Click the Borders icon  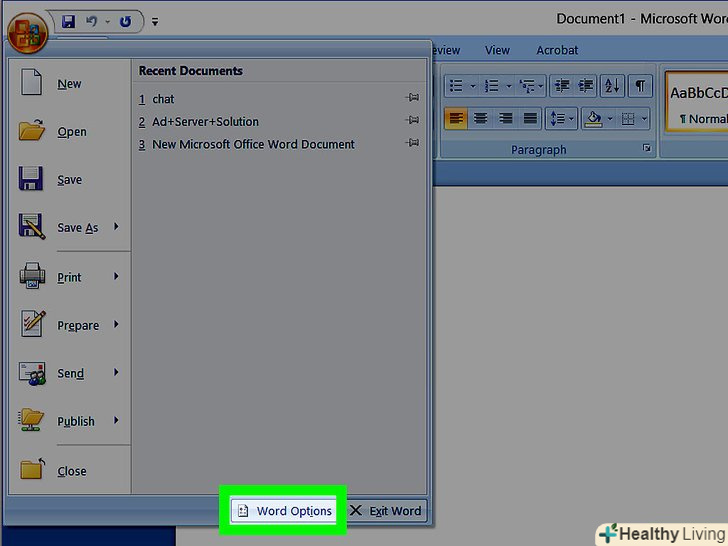pos(628,118)
